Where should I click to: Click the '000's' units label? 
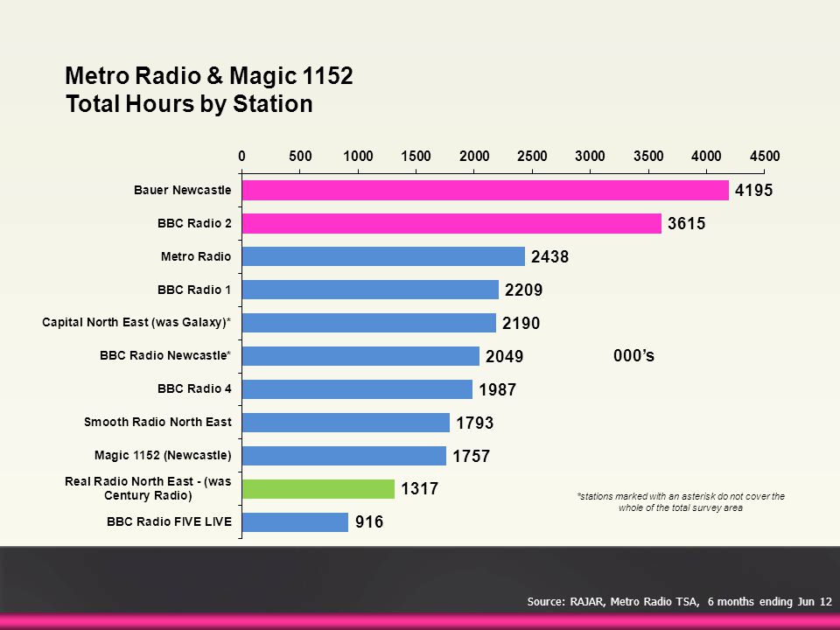(633, 356)
